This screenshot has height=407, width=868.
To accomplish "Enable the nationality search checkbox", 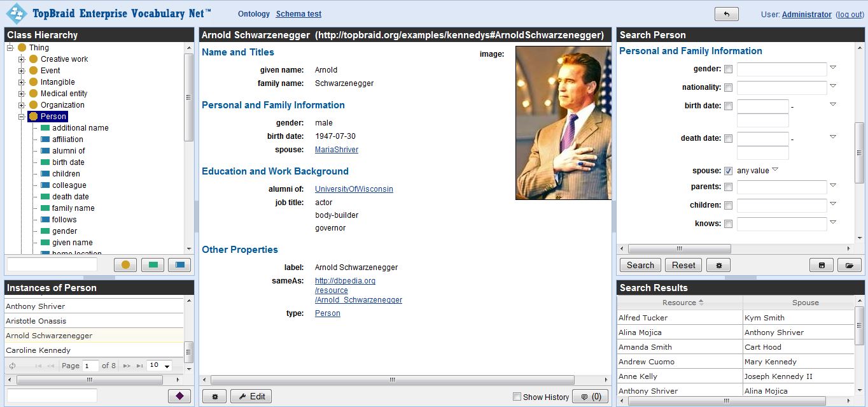I will click(x=728, y=87).
